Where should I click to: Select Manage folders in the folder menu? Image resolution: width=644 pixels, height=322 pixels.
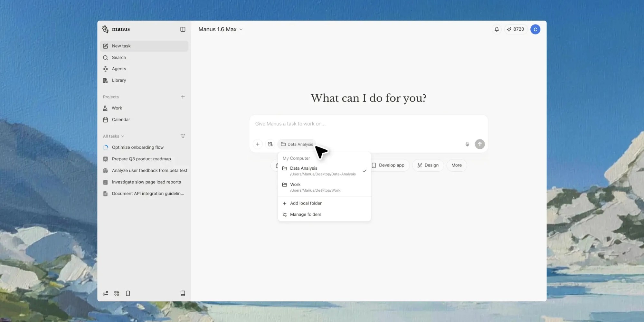[x=305, y=214]
